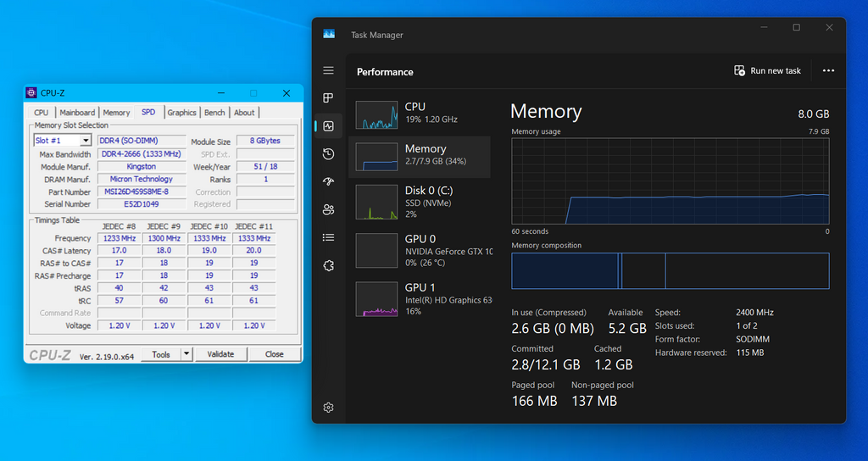
Task: Click serial number E52D1049 field
Action: click(142, 204)
